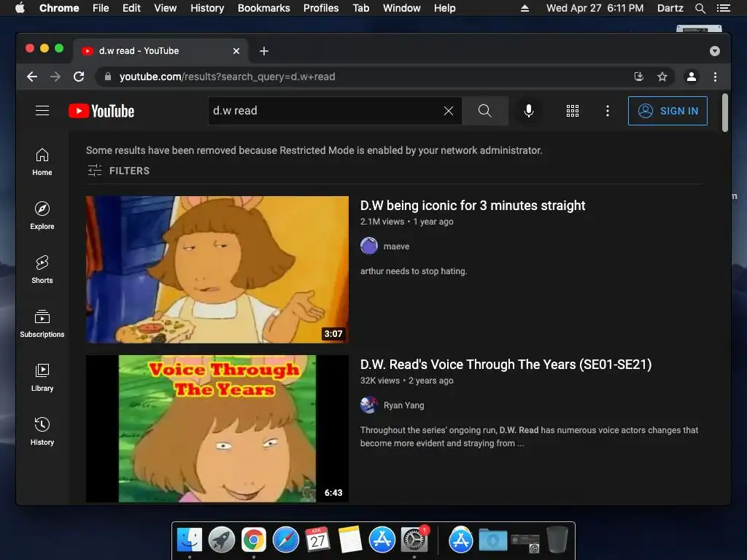Open the tab search dropdown arrow

click(x=715, y=51)
